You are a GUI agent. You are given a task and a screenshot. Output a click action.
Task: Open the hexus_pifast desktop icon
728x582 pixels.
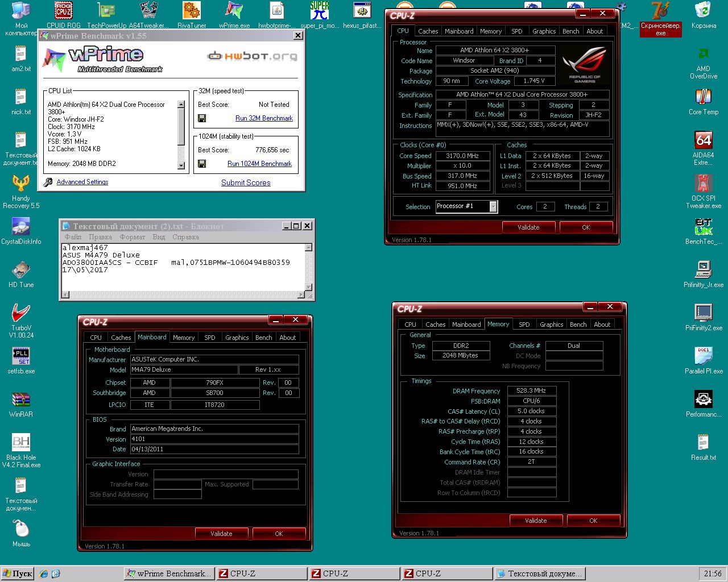pos(362,15)
